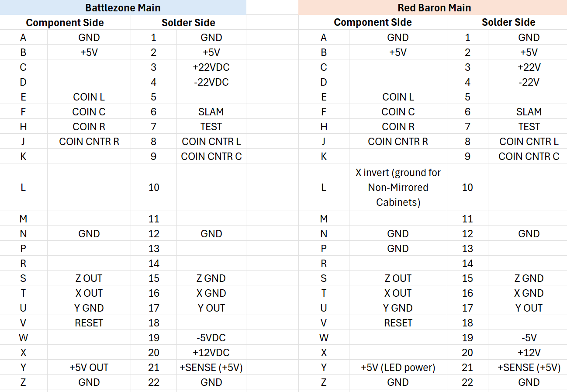567x392 pixels.
Task: Select the "+12VDC" cell
Action: [211, 353]
